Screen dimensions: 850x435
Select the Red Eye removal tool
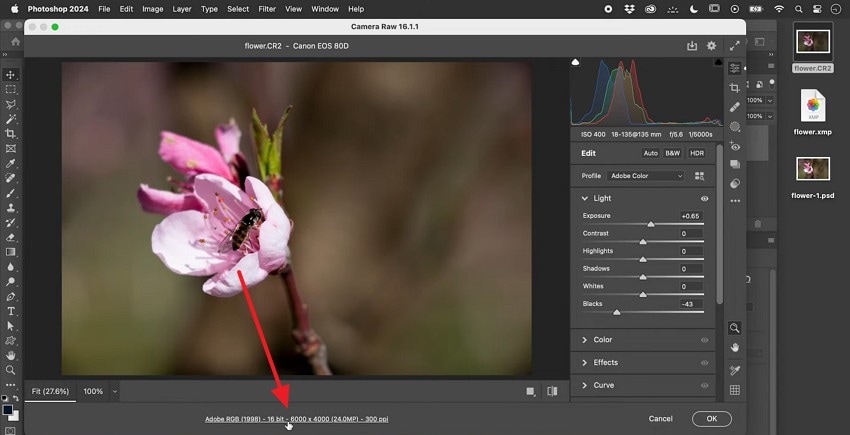(735, 146)
